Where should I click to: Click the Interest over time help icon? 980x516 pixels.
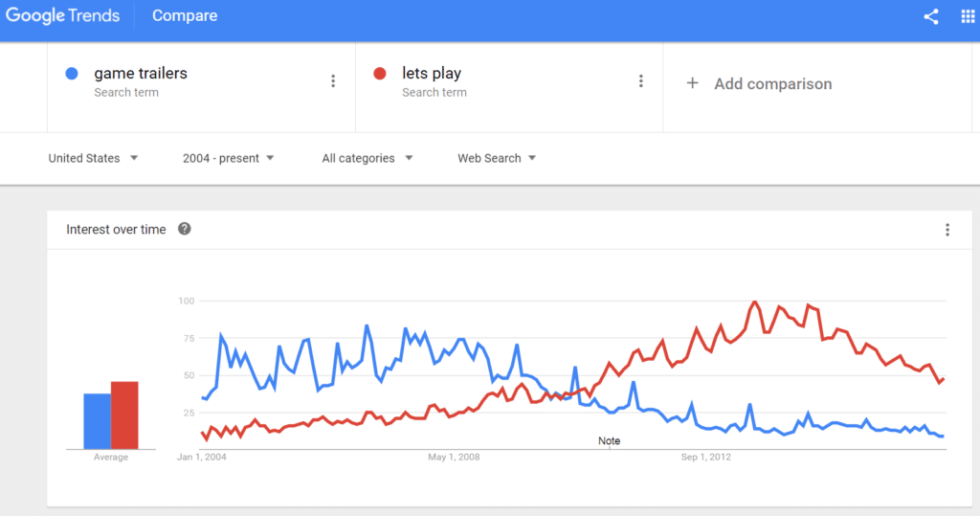[x=185, y=229]
